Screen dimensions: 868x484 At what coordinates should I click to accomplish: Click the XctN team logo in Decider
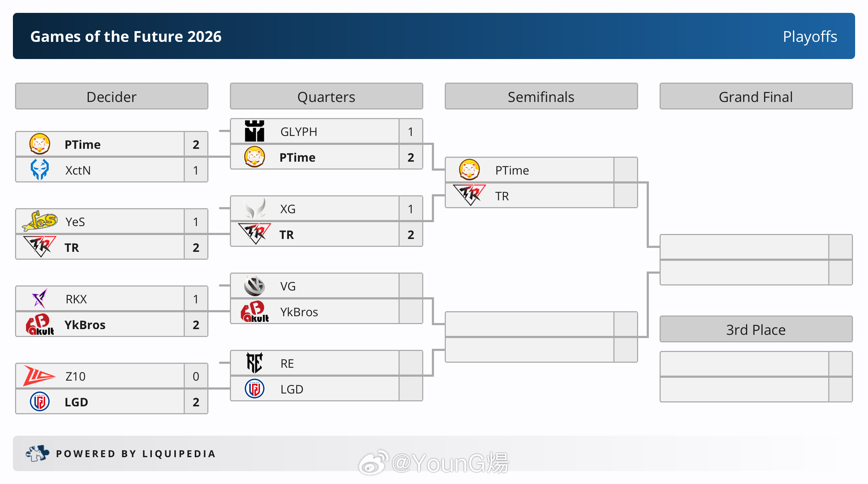point(39,170)
